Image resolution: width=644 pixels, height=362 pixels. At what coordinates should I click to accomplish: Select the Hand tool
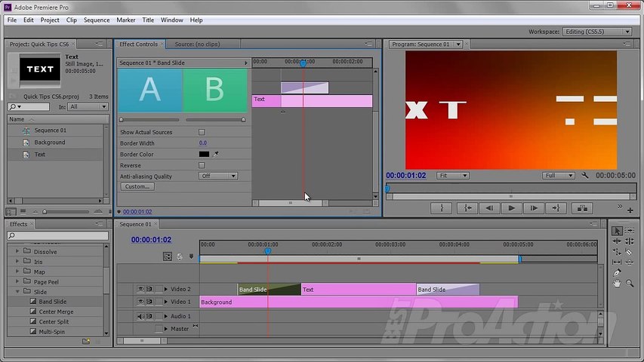(617, 284)
